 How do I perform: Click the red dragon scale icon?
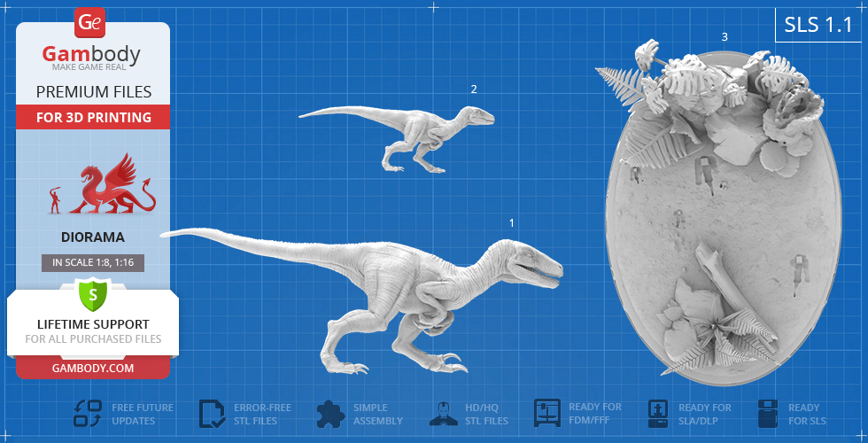(111, 185)
